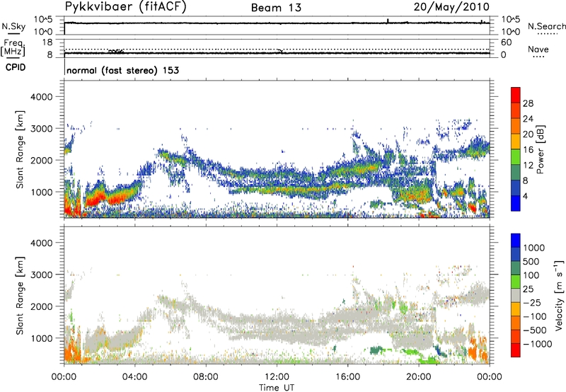Click the 16:00 time tick label

tap(347, 377)
